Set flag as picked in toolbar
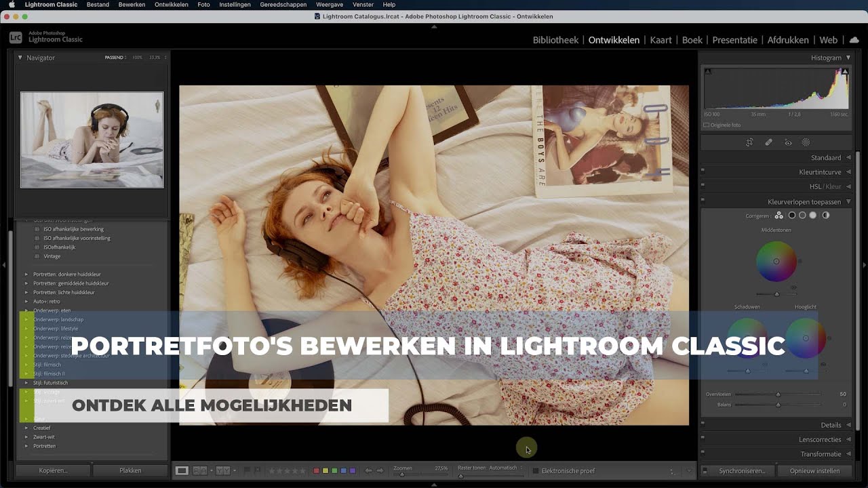This screenshot has height=488, width=868. tap(248, 470)
